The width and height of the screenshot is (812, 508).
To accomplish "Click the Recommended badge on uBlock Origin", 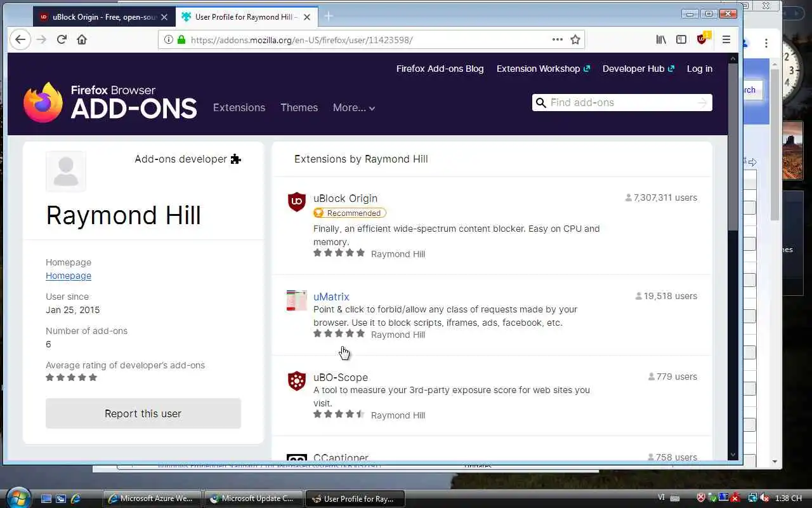I will 350,213.
